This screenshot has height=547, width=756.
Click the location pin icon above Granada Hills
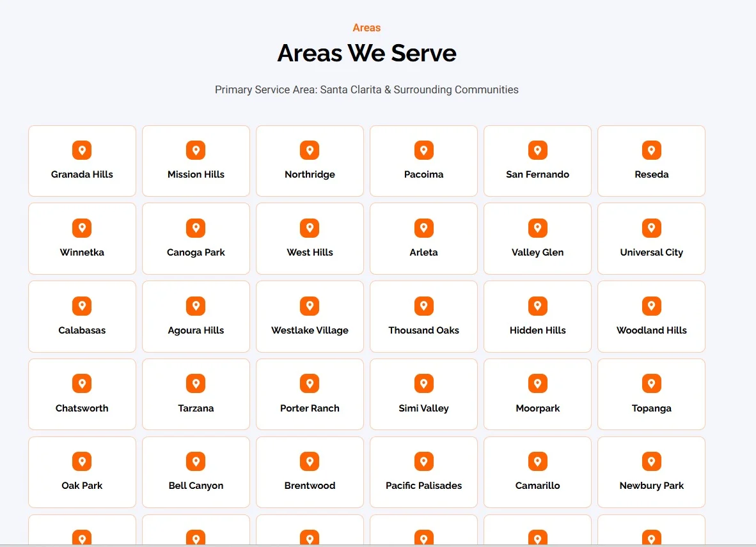click(x=82, y=150)
